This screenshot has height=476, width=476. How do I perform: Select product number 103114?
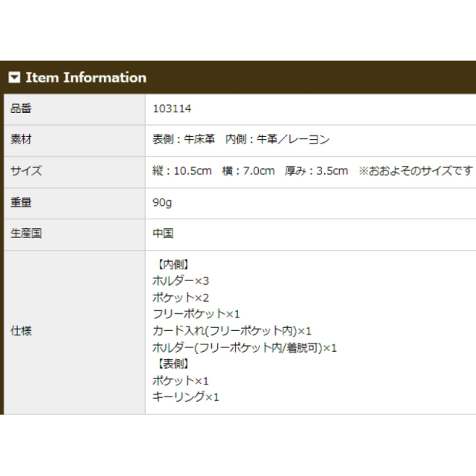[172, 109]
